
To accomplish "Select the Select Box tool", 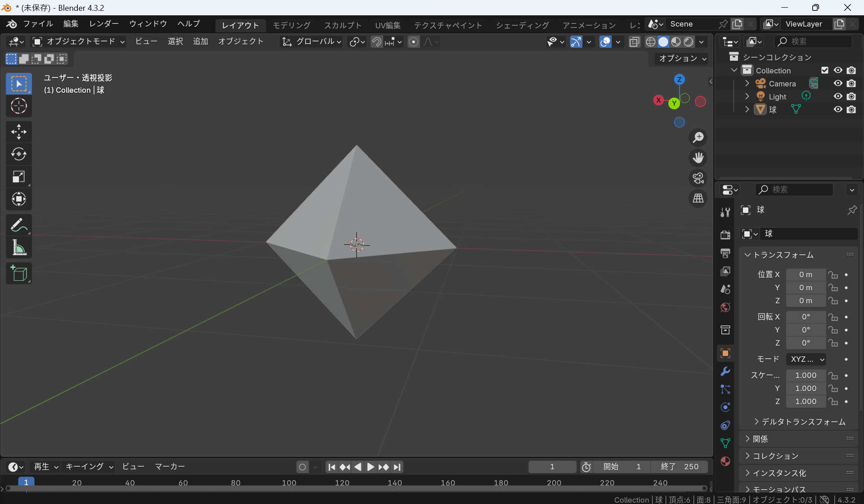I will [x=18, y=84].
